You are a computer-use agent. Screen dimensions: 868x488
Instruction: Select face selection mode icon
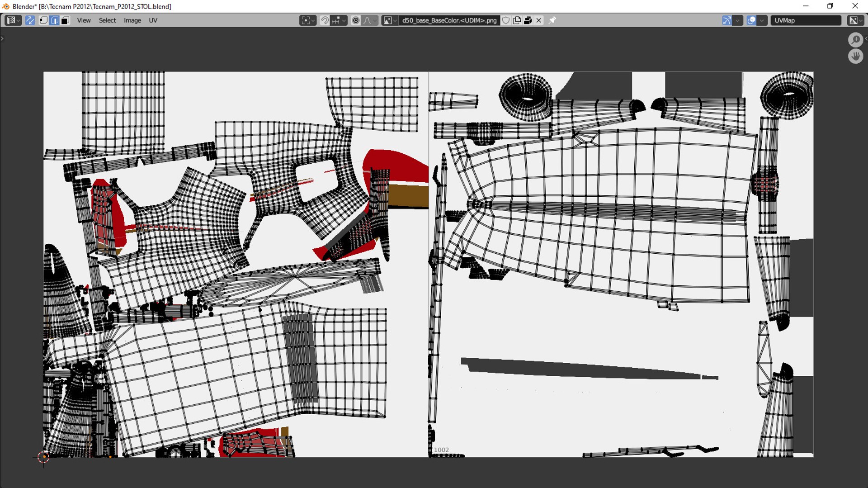[65, 20]
